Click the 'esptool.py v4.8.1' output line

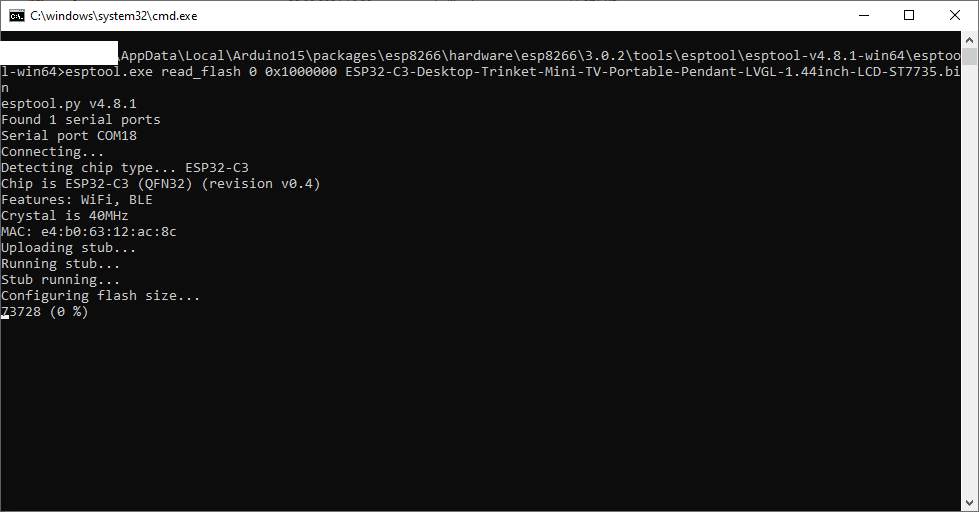pyautogui.click(x=69, y=104)
